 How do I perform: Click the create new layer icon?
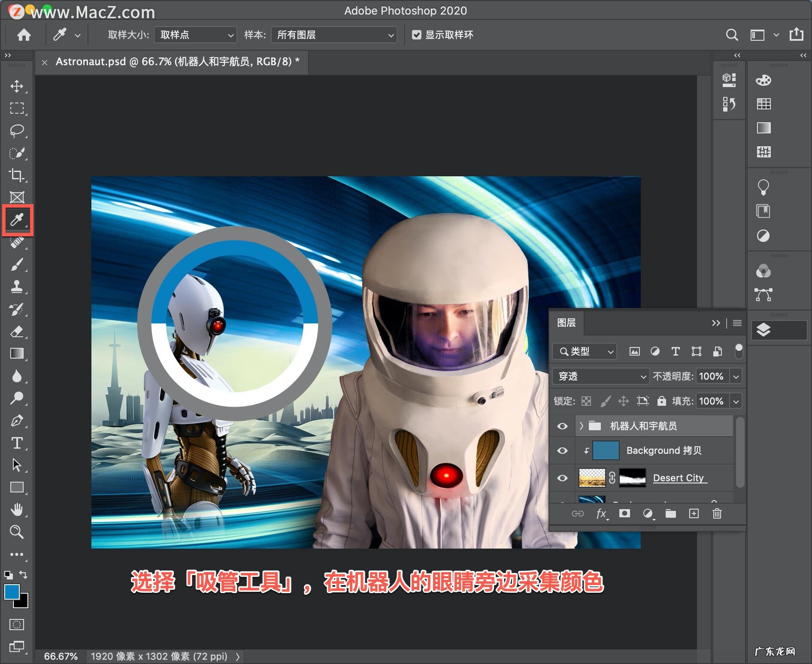pyautogui.click(x=694, y=513)
